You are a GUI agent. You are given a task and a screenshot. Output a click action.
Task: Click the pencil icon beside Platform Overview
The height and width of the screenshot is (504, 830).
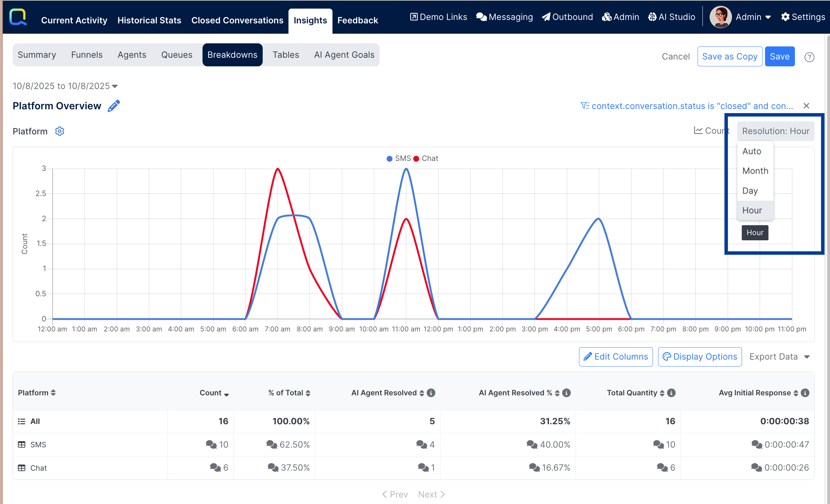coord(114,106)
